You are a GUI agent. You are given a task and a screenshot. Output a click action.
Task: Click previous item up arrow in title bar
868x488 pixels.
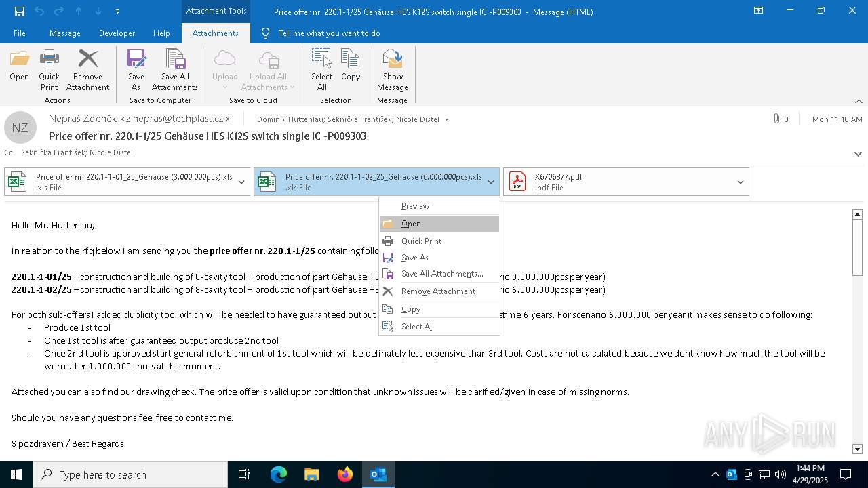point(79,12)
